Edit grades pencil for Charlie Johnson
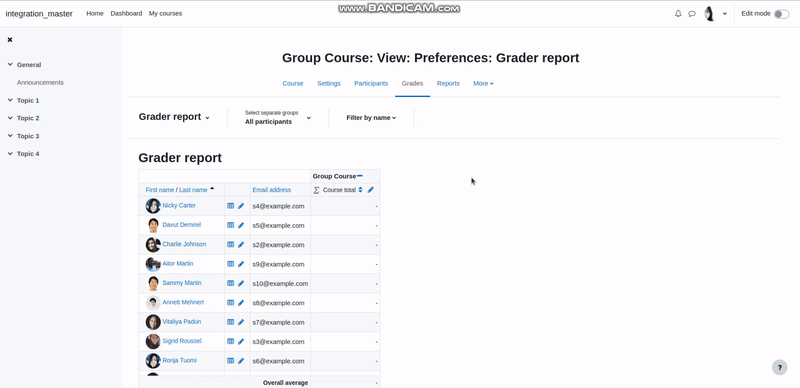The width and height of the screenshot is (800, 388). [241, 245]
